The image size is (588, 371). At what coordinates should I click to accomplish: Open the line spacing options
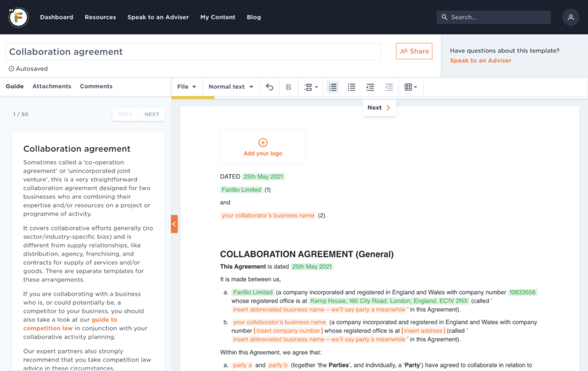coord(310,87)
